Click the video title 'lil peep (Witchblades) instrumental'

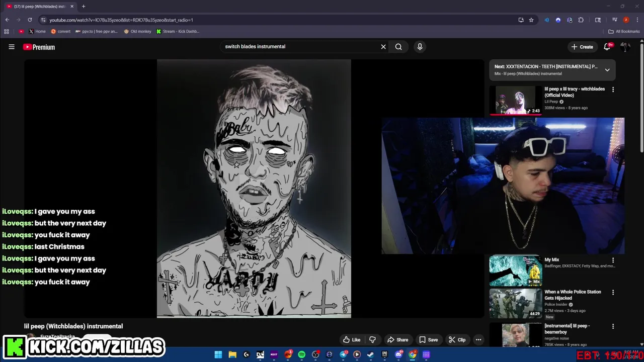73,326
